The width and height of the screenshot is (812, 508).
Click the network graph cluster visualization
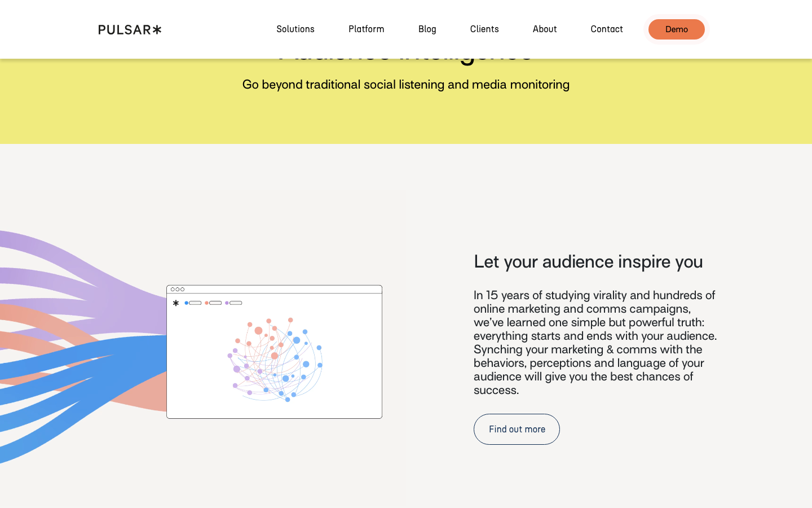coord(275,360)
